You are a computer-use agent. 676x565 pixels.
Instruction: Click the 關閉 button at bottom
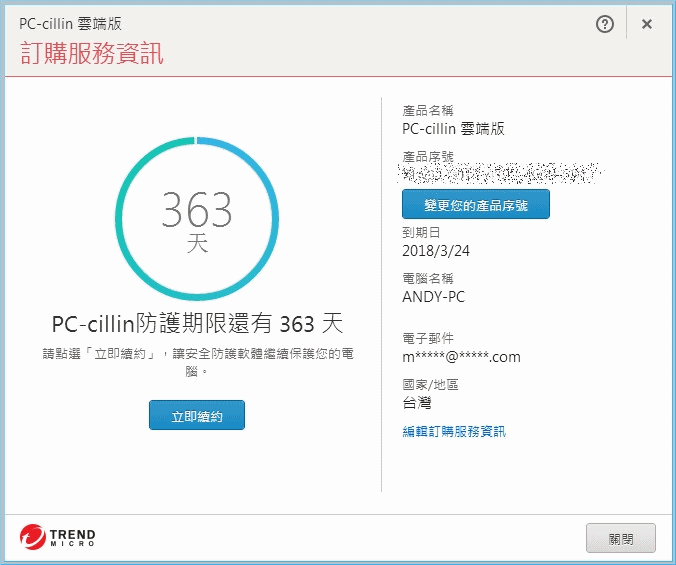[621, 538]
